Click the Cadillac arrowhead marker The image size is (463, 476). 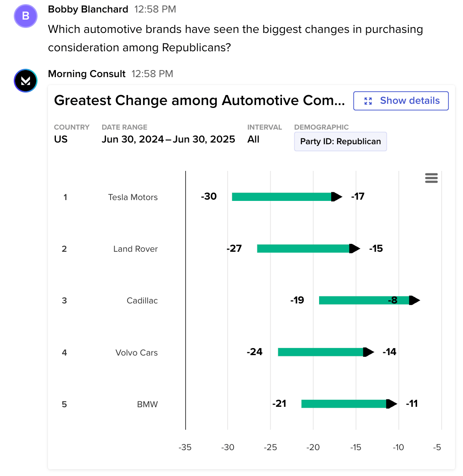pos(414,300)
